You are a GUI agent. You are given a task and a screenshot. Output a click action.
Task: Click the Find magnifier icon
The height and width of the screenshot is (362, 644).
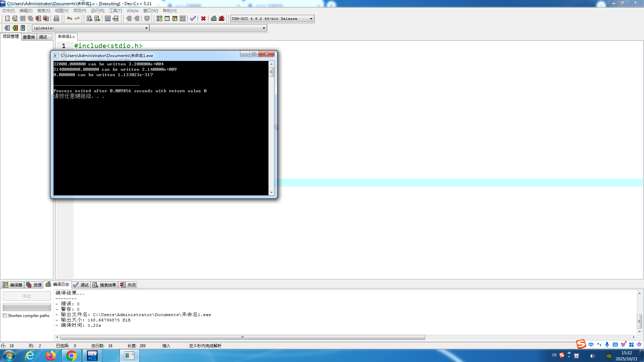pyautogui.click(x=90, y=18)
